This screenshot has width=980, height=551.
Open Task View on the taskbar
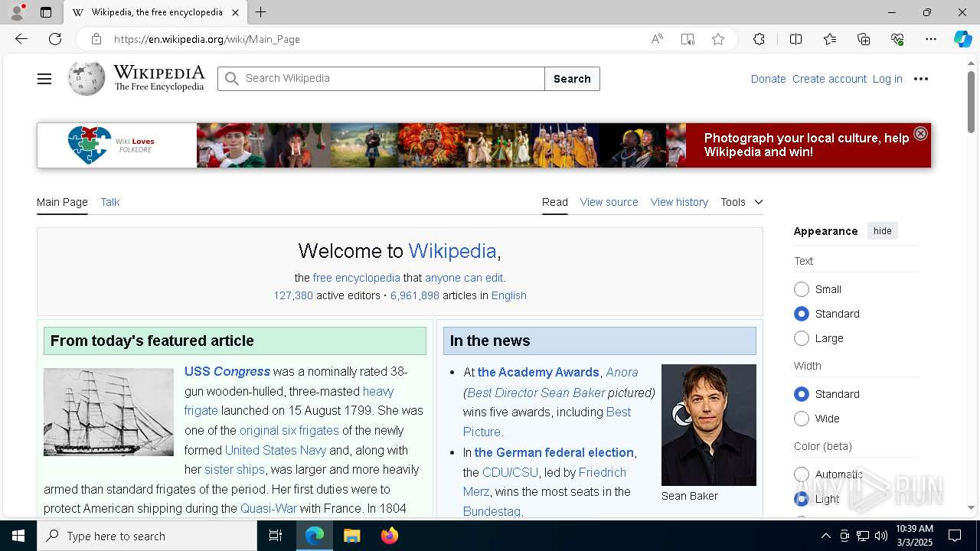coord(276,536)
